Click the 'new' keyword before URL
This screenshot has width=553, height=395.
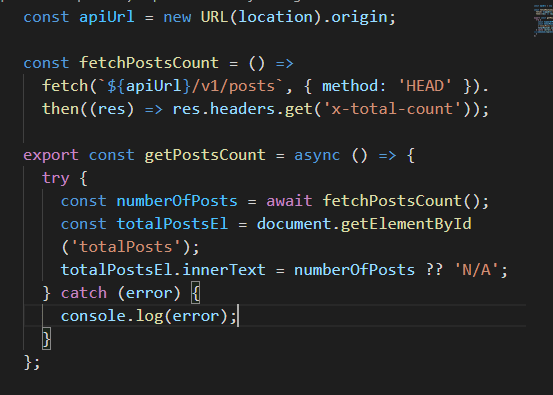coord(177,17)
